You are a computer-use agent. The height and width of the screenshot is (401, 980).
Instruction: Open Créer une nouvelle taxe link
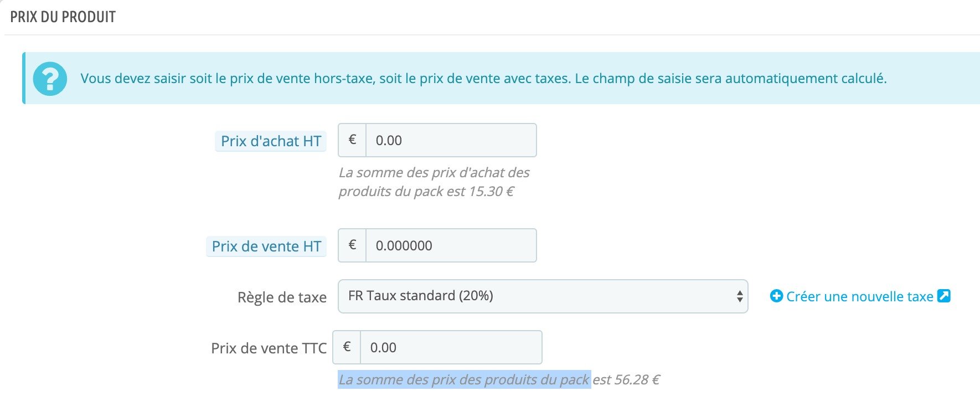pos(860,296)
